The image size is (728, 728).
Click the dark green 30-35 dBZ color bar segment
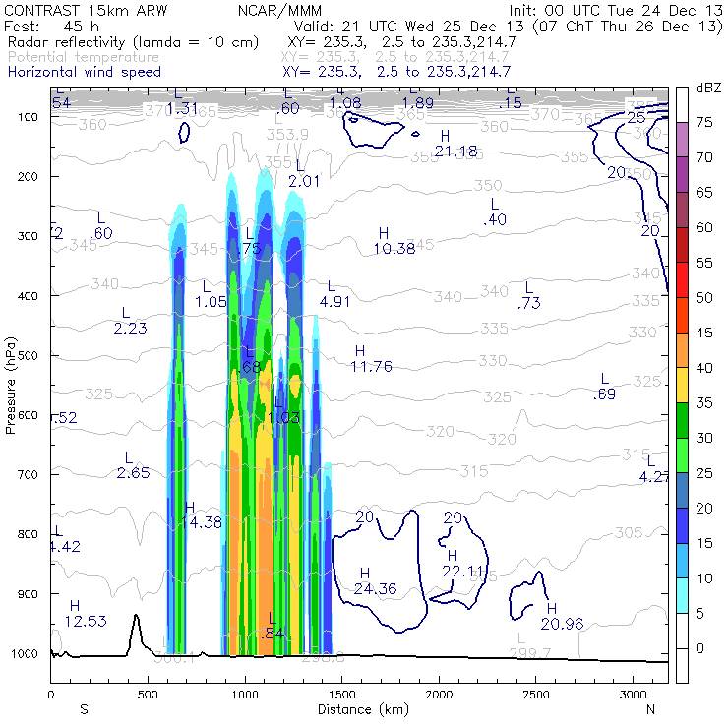pyautogui.click(x=682, y=420)
